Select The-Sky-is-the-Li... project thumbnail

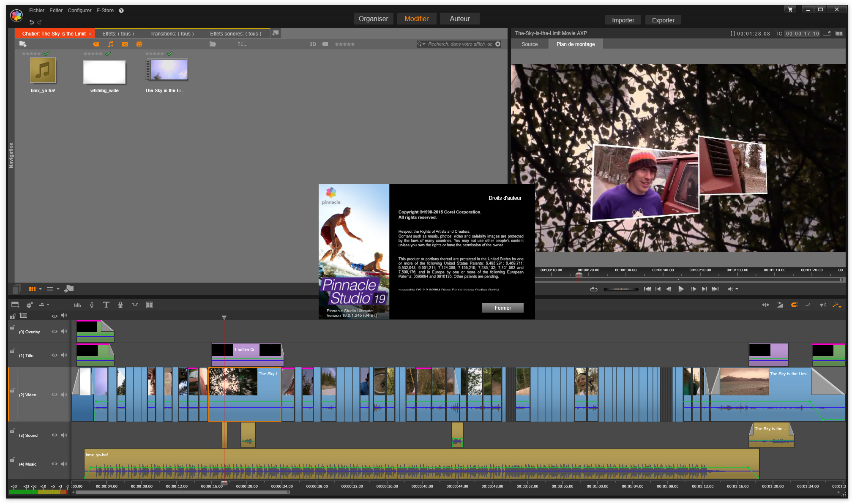click(x=167, y=70)
